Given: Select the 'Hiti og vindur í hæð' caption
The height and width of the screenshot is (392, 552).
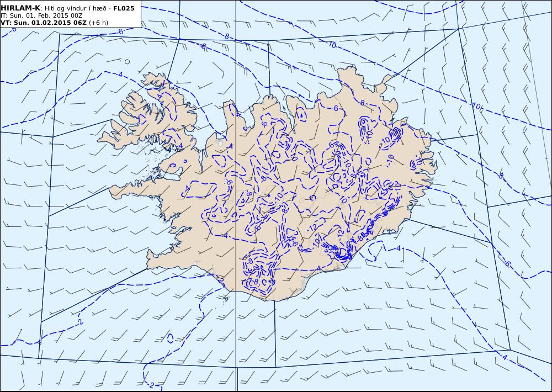Looking at the screenshot, I should click(x=75, y=8).
